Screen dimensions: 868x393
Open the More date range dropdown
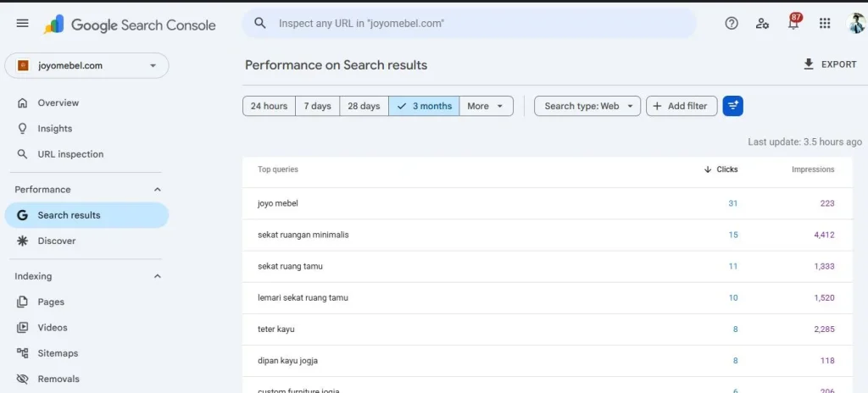486,106
